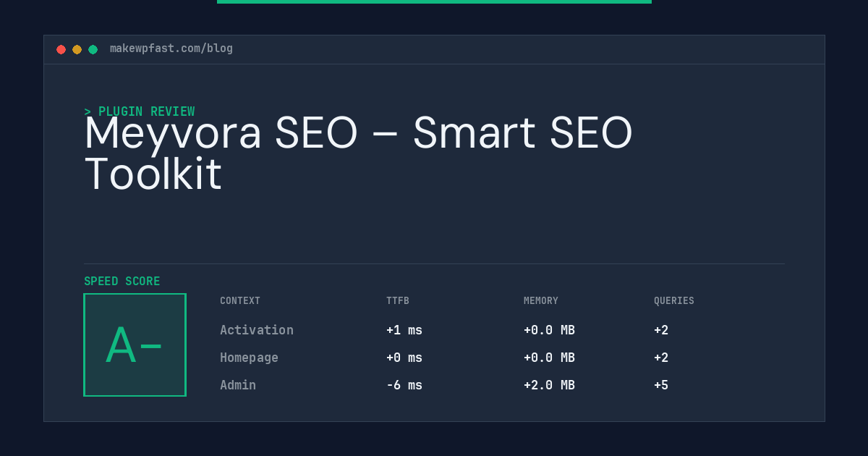
Task: Click the PLUGIN REVIEW label
Action: point(140,111)
